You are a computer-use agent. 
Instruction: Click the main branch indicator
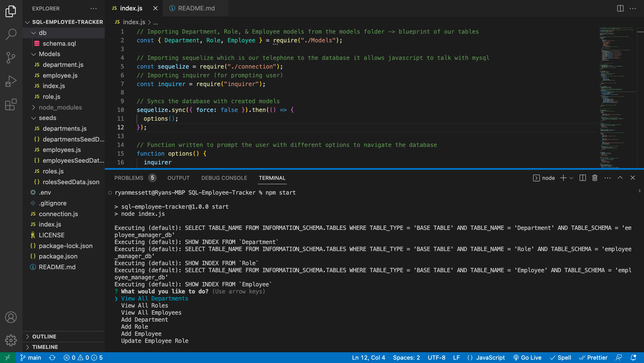(31, 358)
